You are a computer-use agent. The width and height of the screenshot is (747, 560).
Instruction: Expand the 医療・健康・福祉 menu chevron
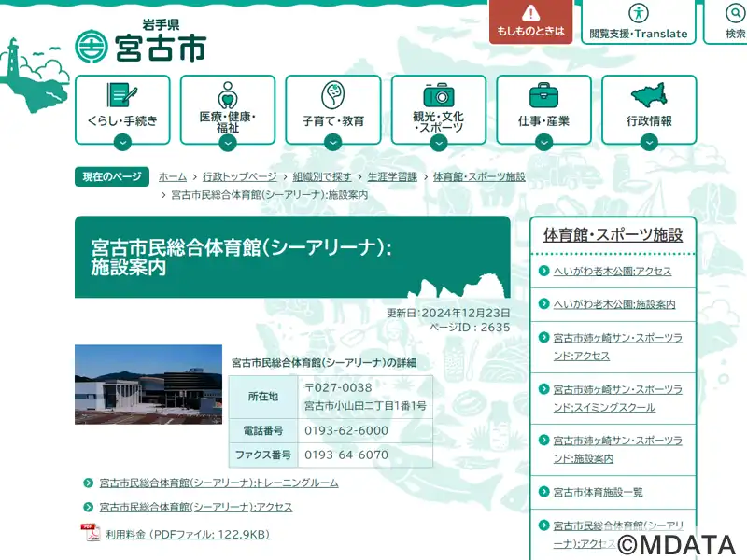point(228,143)
